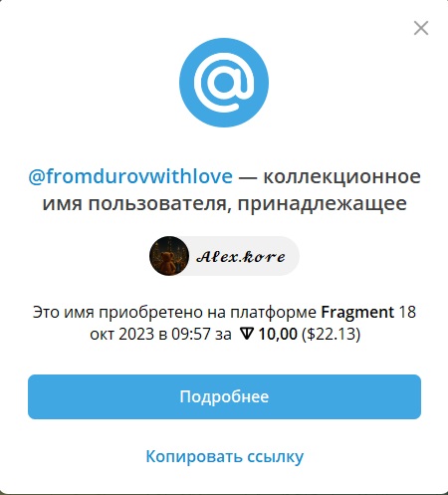Image resolution: width=448 pixels, height=495 pixels.
Task: Click the day number 18
Action: 407,312
